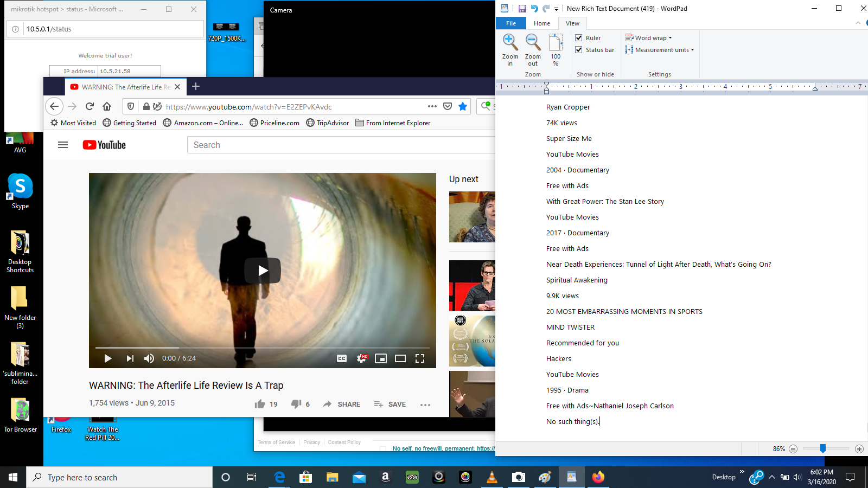Image resolution: width=868 pixels, height=488 pixels.
Task: Open the tracking protection shield icon in Firefox
Action: pyautogui.click(x=131, y=107)
